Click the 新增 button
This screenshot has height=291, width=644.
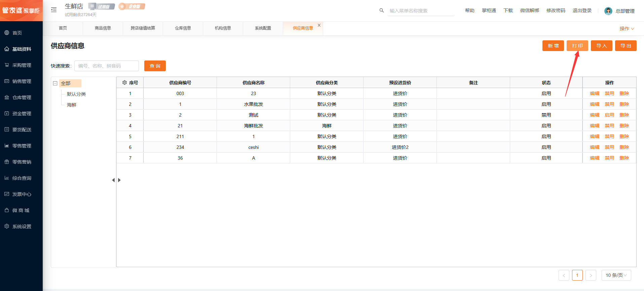click(x=553, y=46)
